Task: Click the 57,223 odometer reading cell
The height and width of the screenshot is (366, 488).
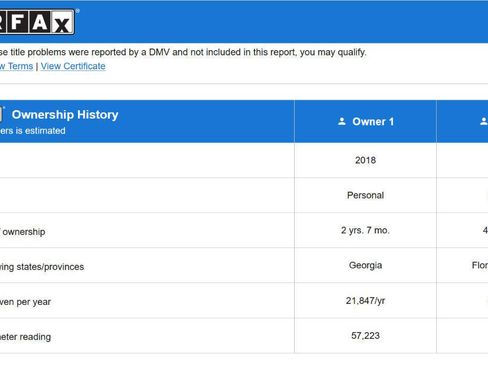Action: point(365,336)
